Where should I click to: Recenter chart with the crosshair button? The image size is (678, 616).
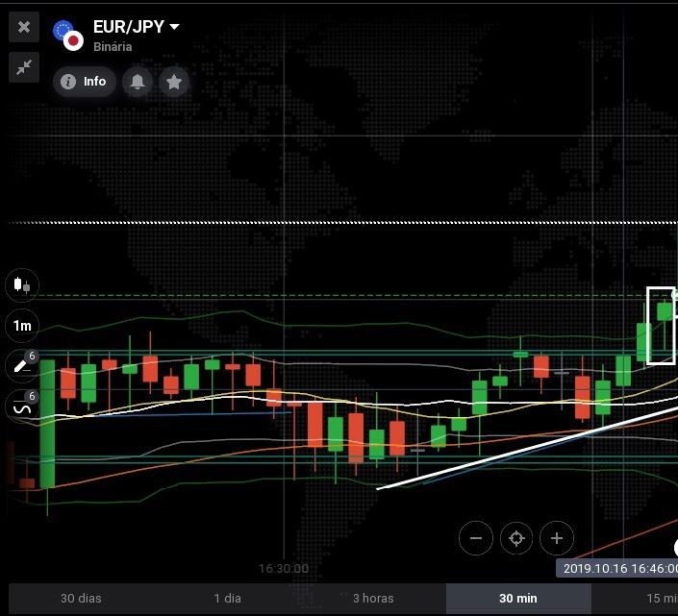(516, 538)
